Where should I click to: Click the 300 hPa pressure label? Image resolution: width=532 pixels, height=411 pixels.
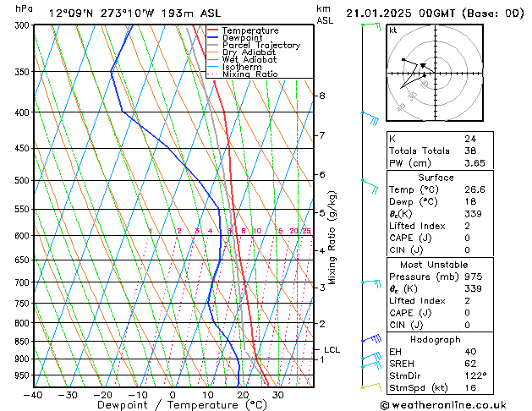(x=24, y=25)
